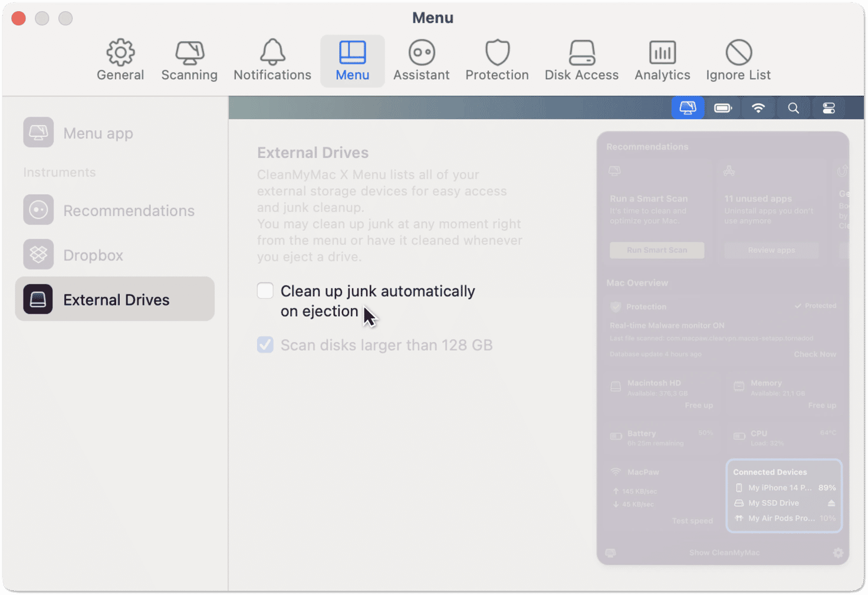Click Free up under Memory
868x595 pixels.
pos(822,405)
